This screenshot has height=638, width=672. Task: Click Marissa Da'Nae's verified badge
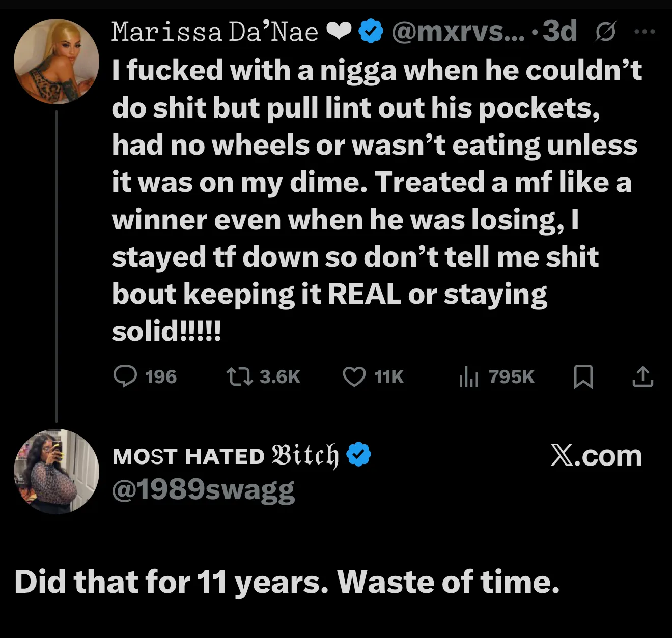[x=371, y=32]
